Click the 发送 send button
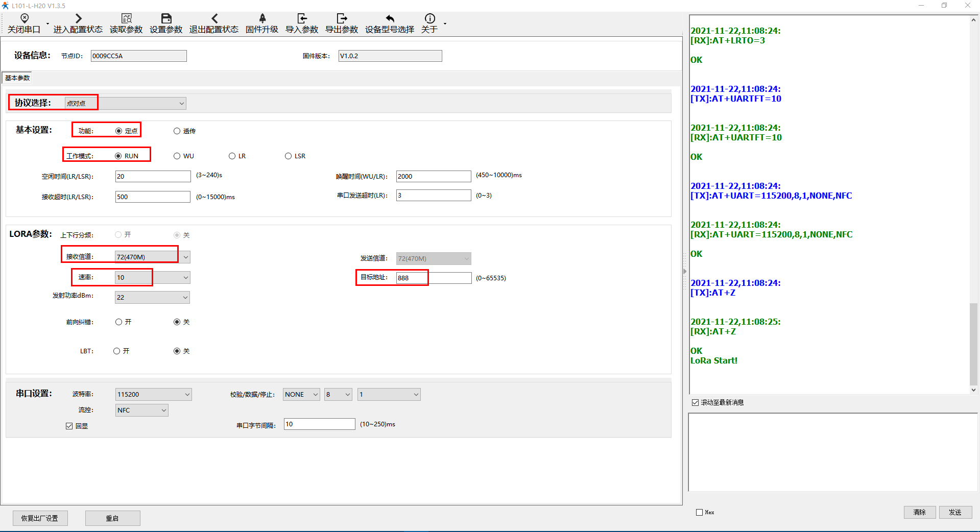Viewport: 980px width, 532px height. 955,512
